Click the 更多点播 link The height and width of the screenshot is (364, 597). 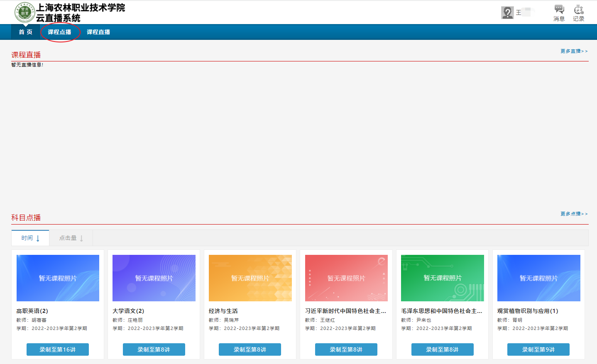click(574, 214)
